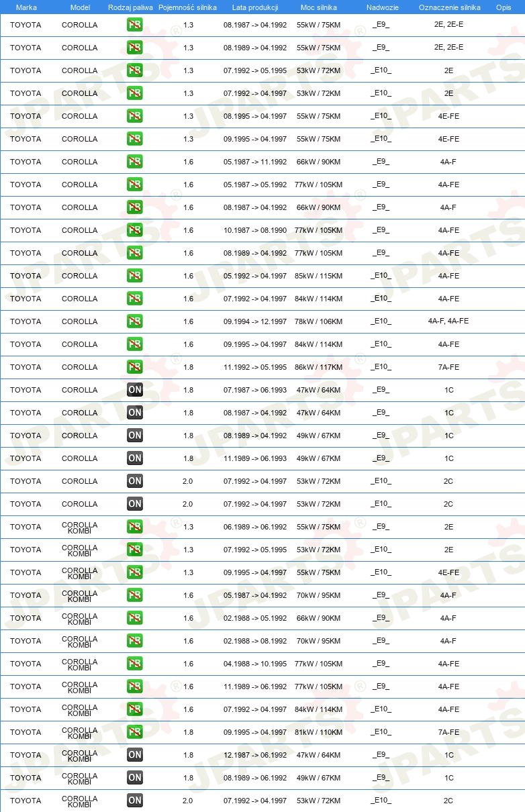Click petrol icon in the 05.1987 -> 05.1992 row
Image resolution: width=525 pixels, height=812 pixels.
click(135, 185)
